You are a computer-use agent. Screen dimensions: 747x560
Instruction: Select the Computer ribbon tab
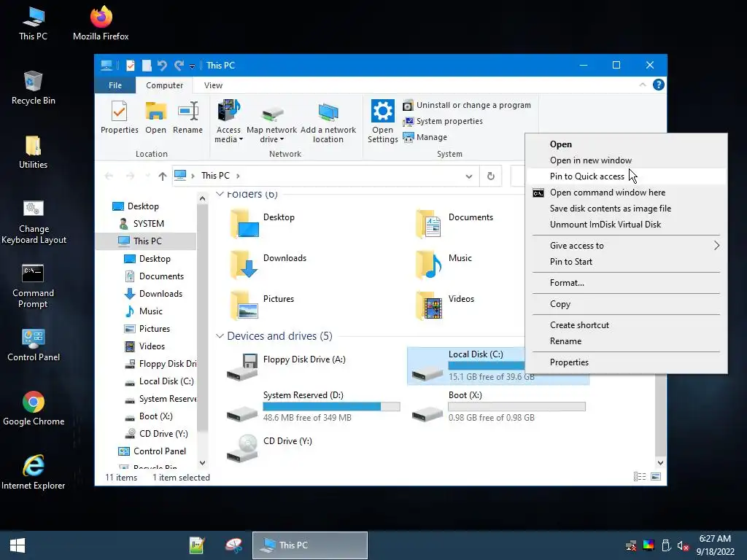click(164, 85)
